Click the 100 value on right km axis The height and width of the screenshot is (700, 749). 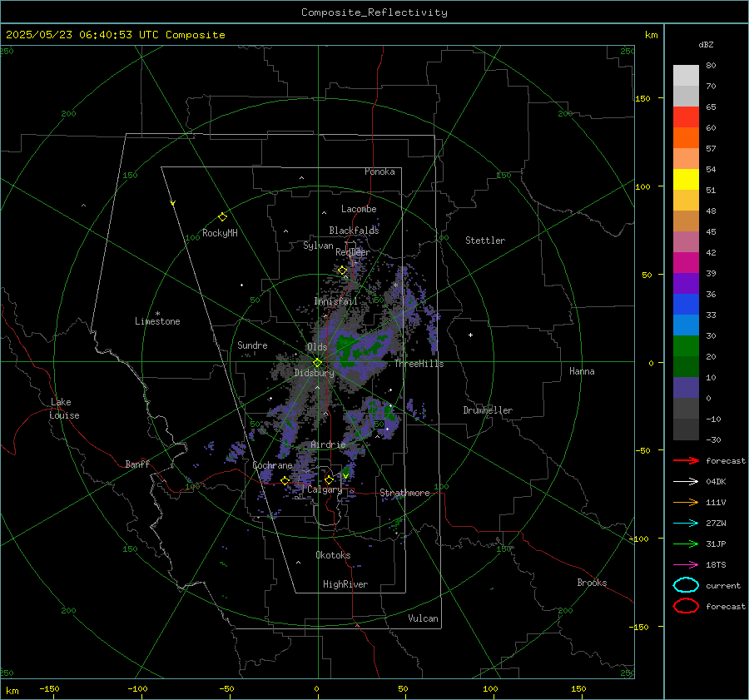click(x=642, y=186)
